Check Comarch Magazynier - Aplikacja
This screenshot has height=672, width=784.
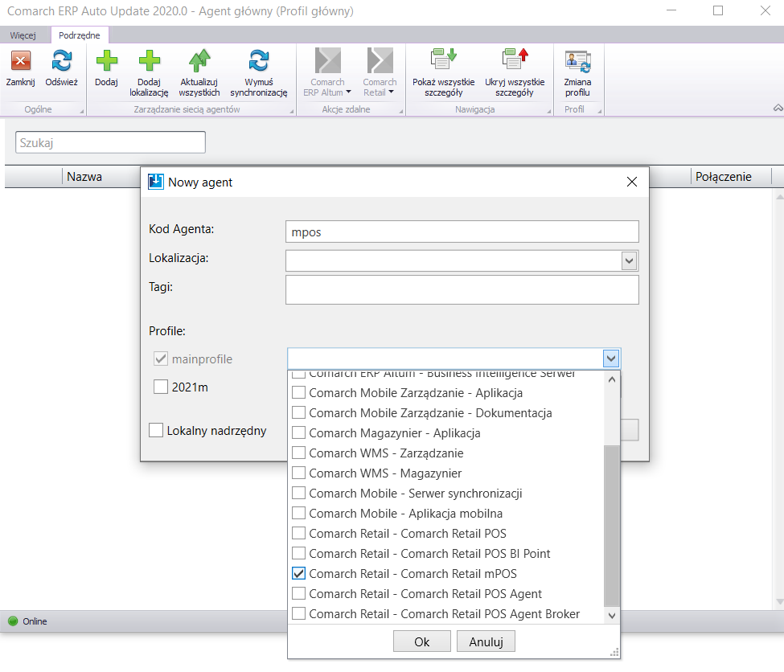pos(298,432)
